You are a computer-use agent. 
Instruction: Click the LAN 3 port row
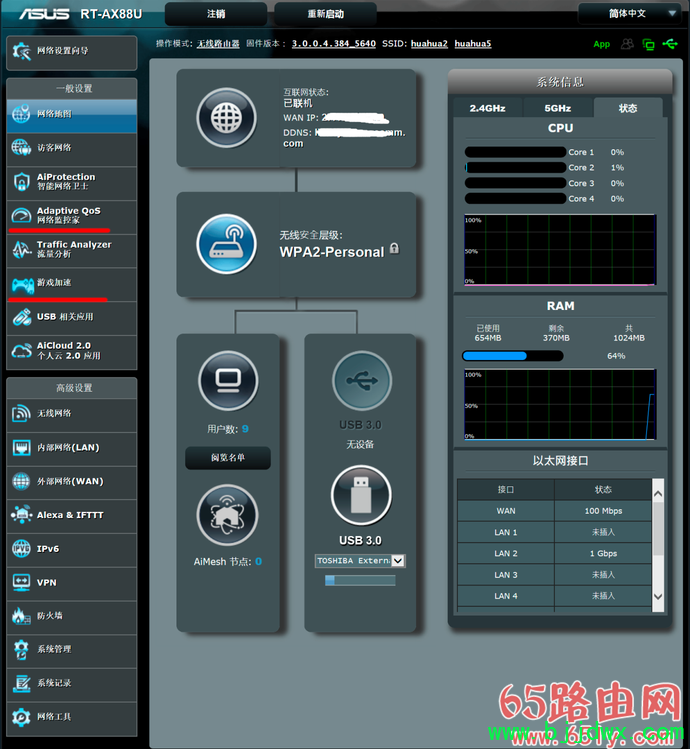(554, 575)
